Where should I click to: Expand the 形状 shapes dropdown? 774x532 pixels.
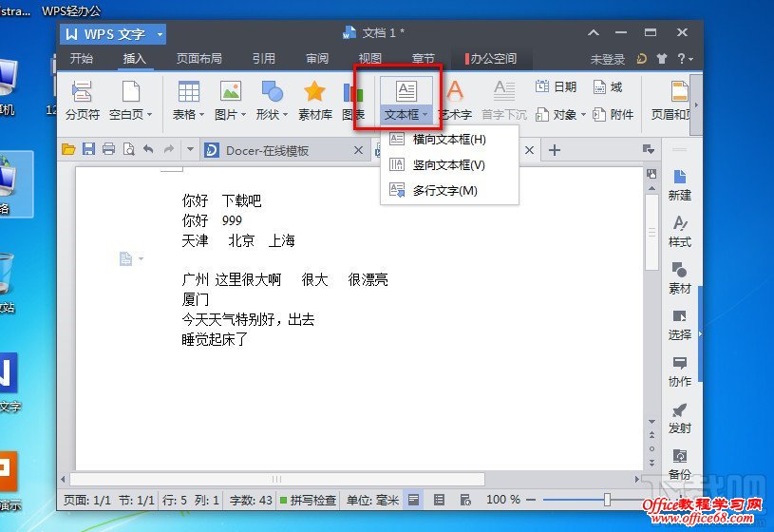pyautogui.click(x=287, y=115)
